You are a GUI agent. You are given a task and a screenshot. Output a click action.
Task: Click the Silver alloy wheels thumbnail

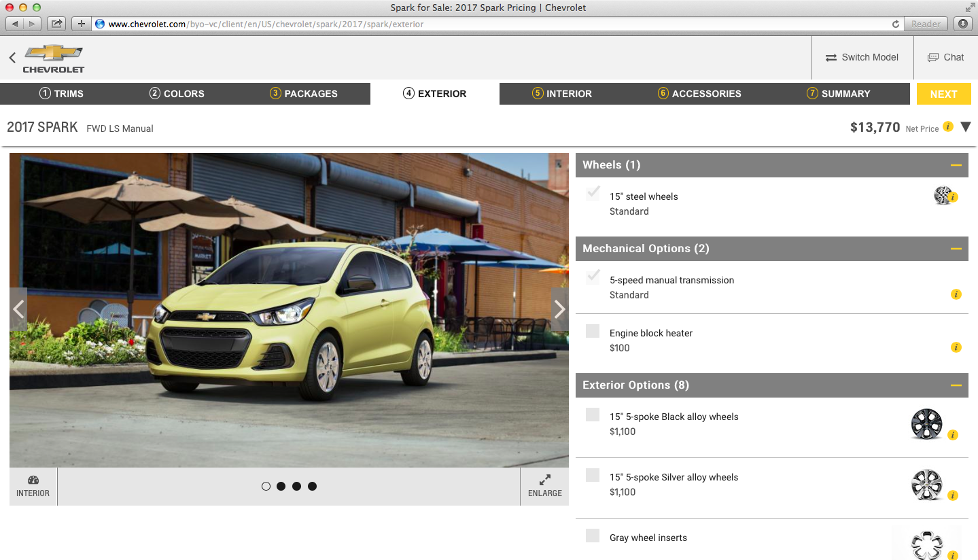(927, 485)
